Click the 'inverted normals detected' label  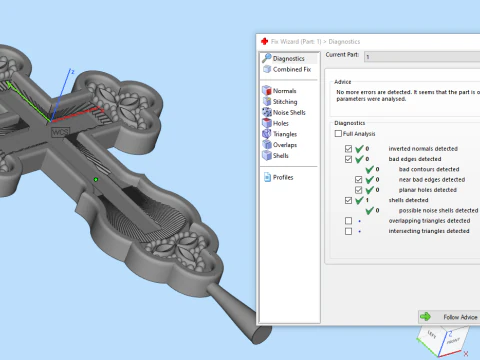click(423, 149)
